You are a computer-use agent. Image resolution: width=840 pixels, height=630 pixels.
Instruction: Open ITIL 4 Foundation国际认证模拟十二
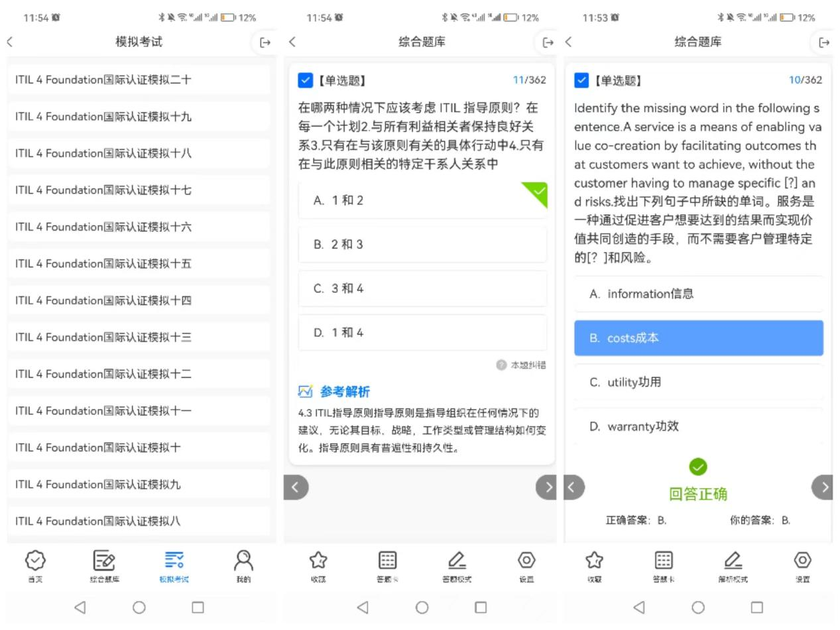point(139,374)
